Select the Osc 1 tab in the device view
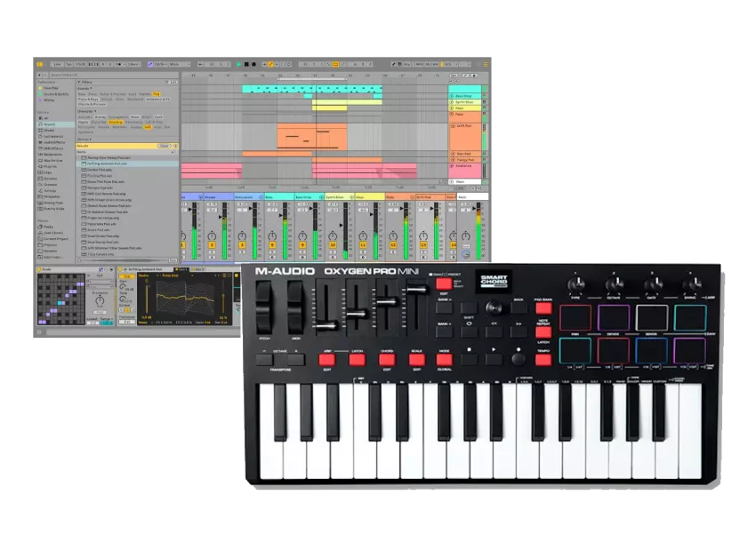The width and height of the screenshot is (756, 543). tap(182, 268)
